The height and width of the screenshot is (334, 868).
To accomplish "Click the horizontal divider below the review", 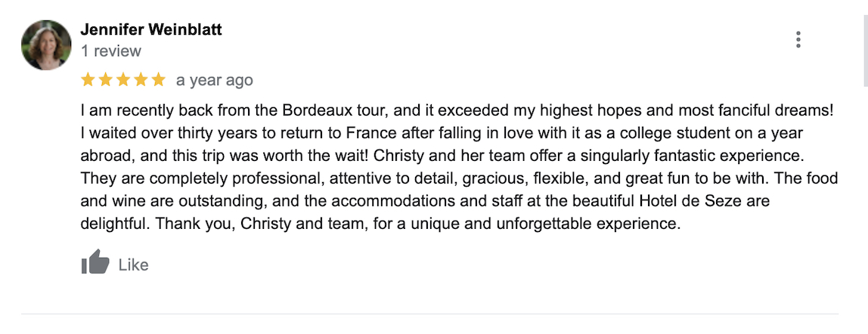I will point(429,314).
